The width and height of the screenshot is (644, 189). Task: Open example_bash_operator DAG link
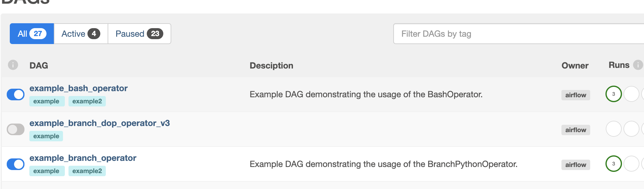tap(79, 88)
